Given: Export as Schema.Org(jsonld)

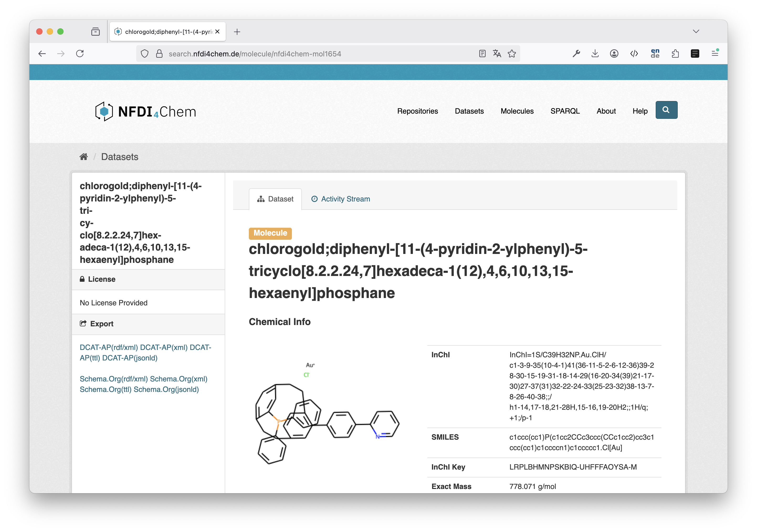Looking at the screenshot, I should pos(166,389).
